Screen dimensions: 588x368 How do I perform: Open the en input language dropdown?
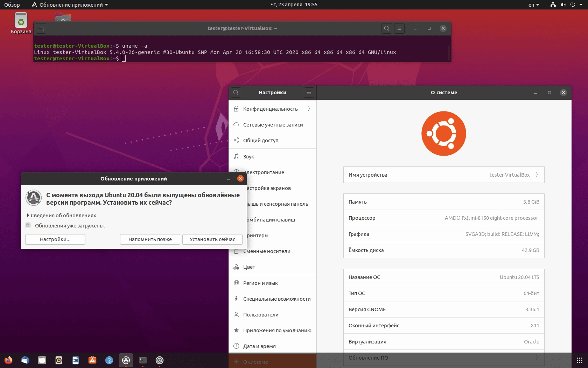(534, 5)
